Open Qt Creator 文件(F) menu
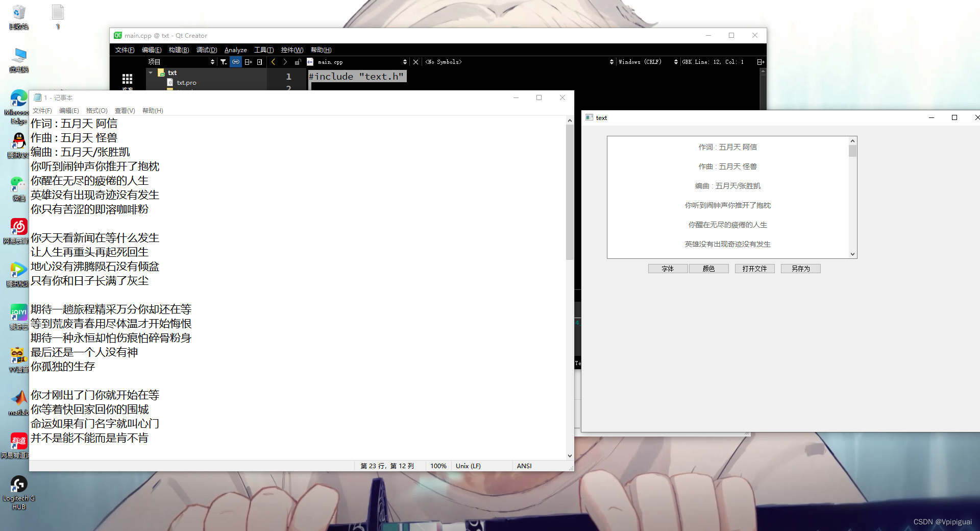 click(x=125, y=50)
